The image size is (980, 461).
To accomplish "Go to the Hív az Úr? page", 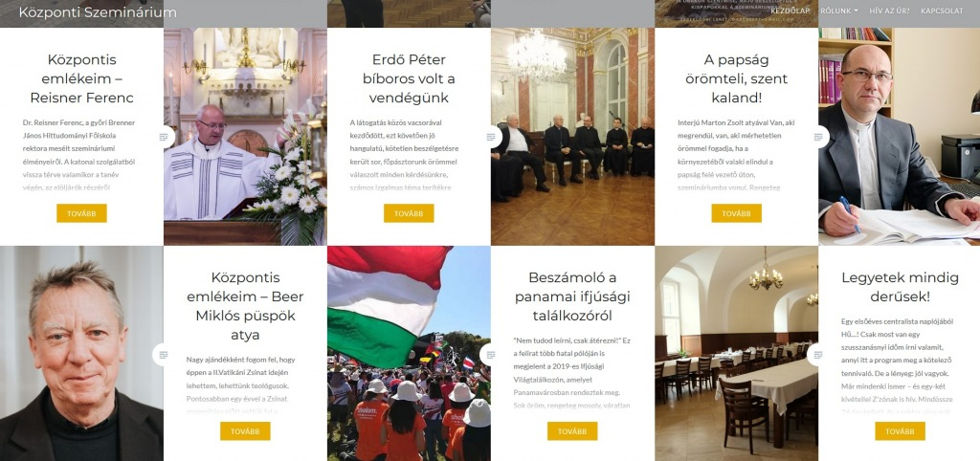I will (x=889, y=11).
